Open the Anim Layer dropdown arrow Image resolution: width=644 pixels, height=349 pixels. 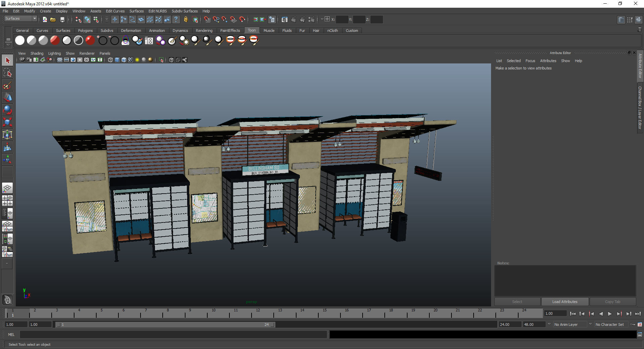[549, 324]
